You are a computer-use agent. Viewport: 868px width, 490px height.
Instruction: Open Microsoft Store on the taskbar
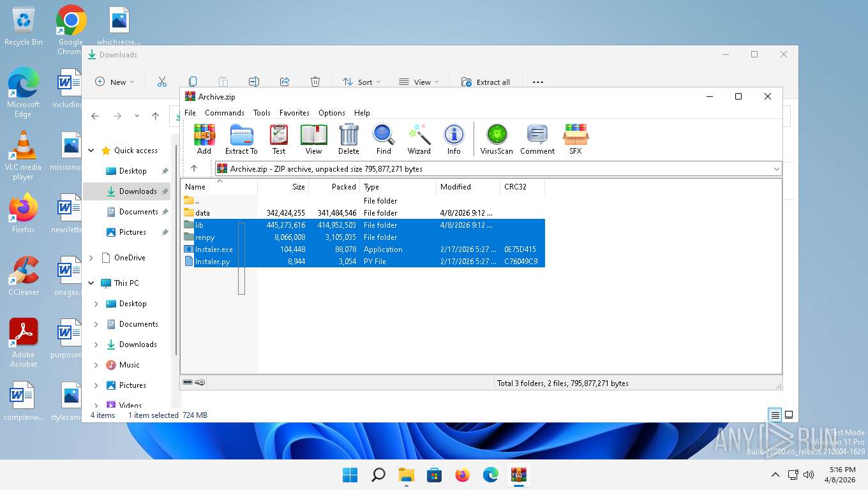click(x=435, y=475)
